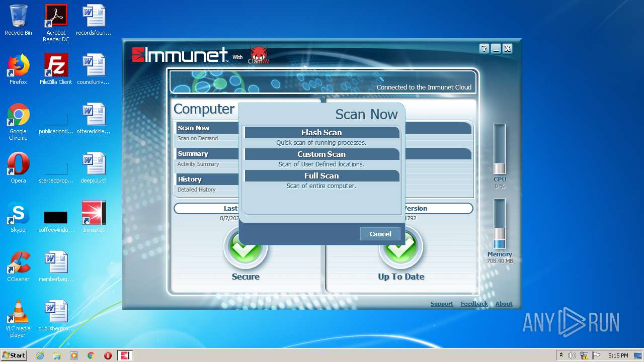Image resolution: width=644 pixels, height=362 pixels.
Task: Open the About link
Action: [504, 304]
